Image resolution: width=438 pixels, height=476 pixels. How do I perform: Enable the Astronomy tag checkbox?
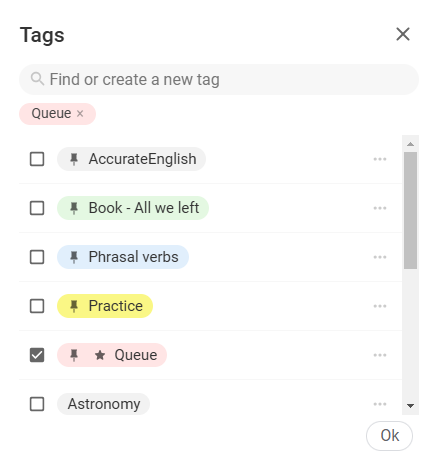pyautogui.click(x=37, y=404)
